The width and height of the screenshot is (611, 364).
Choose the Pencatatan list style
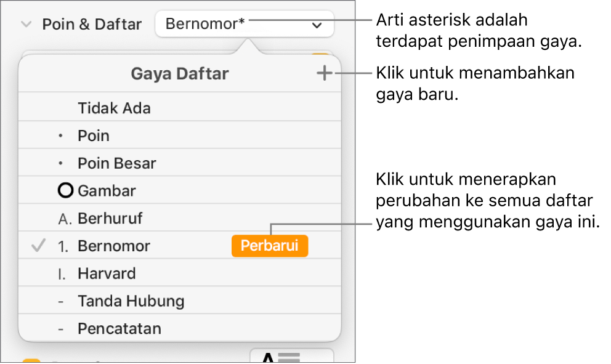180,328
